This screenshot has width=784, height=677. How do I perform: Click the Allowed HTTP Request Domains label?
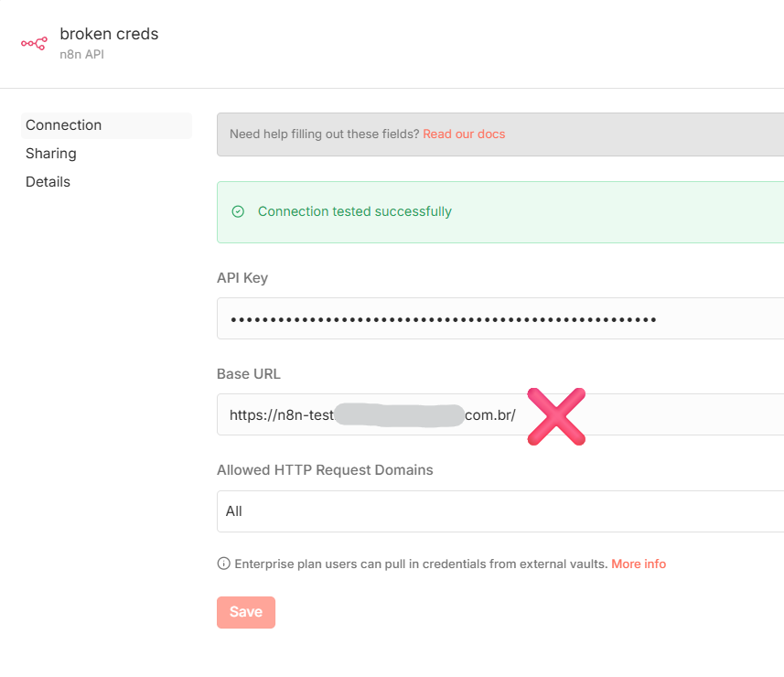tap(325, 470)
